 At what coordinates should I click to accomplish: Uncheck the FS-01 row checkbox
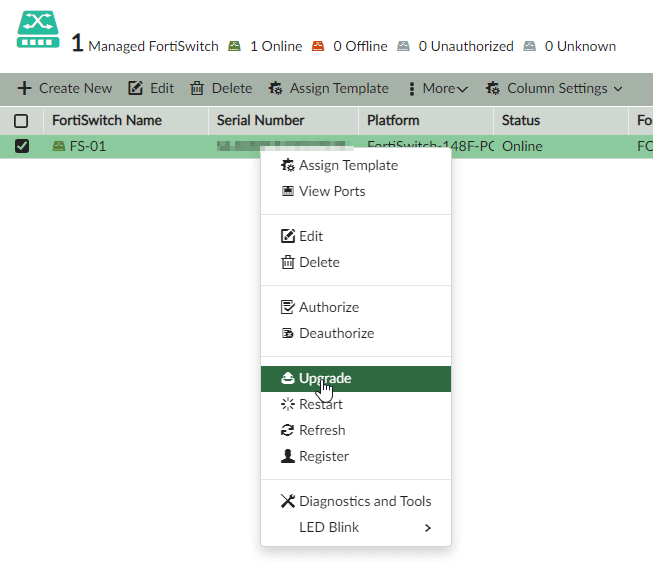click(x=22, y=146)
